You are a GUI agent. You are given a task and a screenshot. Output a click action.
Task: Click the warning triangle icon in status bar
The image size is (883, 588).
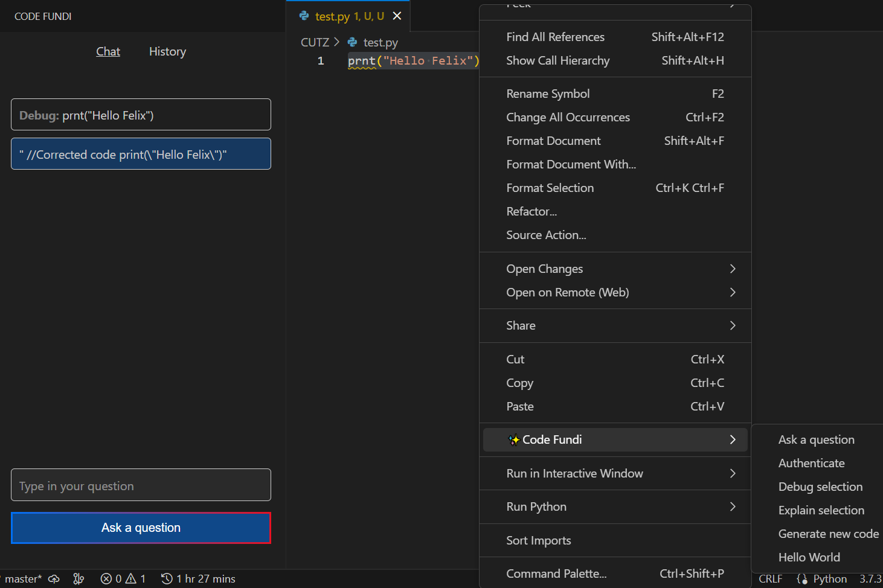click(130, 579)
